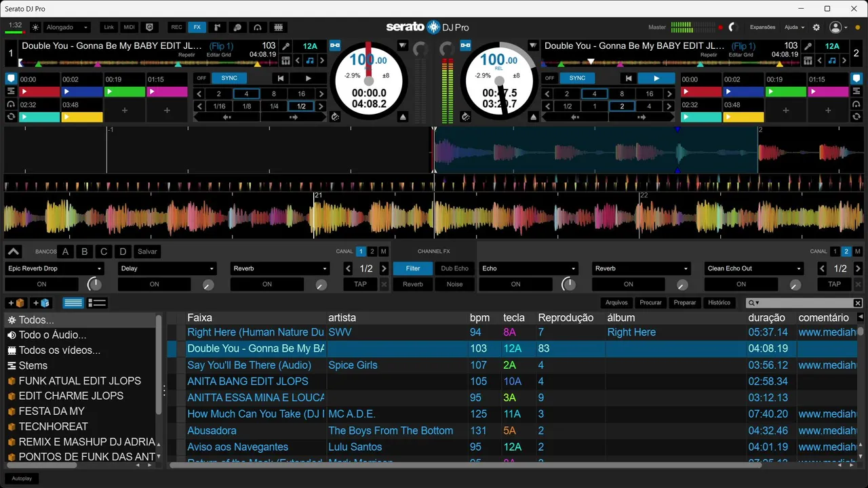
Task: Open the Epic Reverb Drop effect dropdown
Action: [x=54, y=268]
